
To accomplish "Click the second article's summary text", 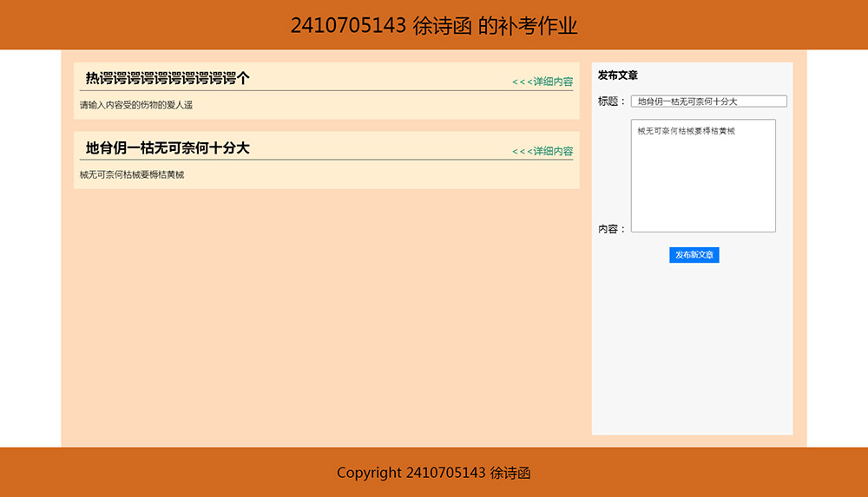I will tap(132, 174).
